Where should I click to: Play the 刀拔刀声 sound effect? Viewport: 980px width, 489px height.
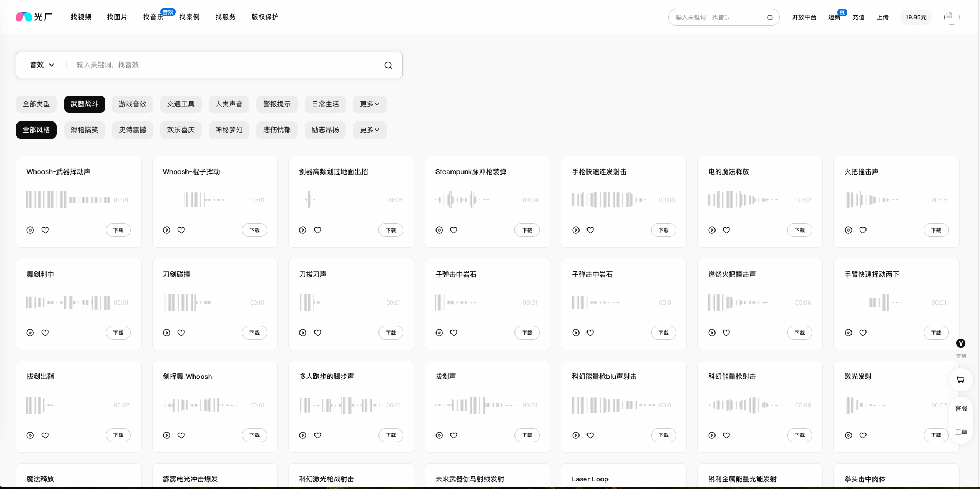click(303, 333)
